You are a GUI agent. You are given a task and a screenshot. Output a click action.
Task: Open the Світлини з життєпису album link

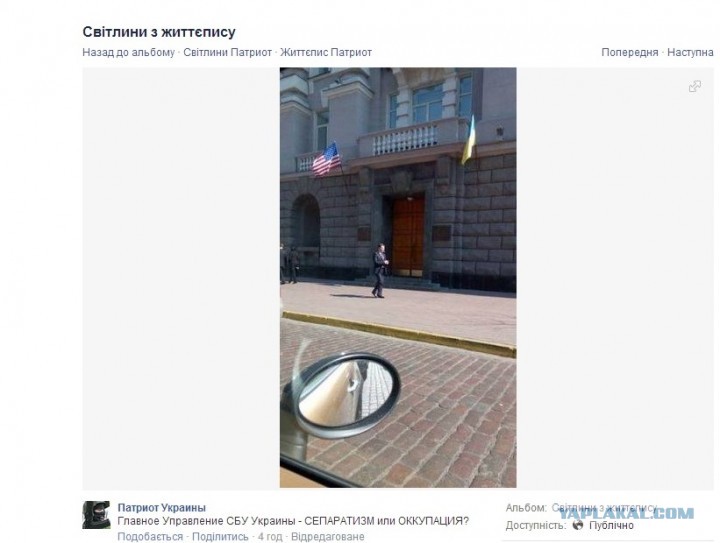point(604,508)
